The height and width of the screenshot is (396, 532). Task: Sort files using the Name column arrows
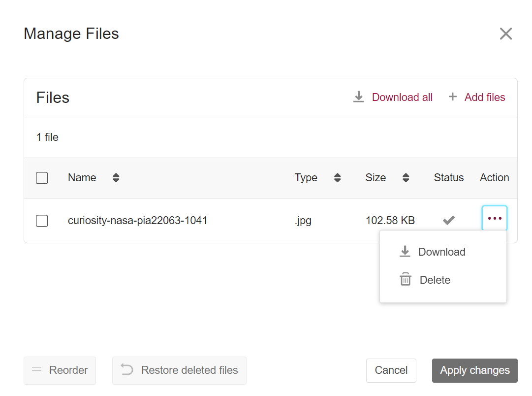(116, 178)
